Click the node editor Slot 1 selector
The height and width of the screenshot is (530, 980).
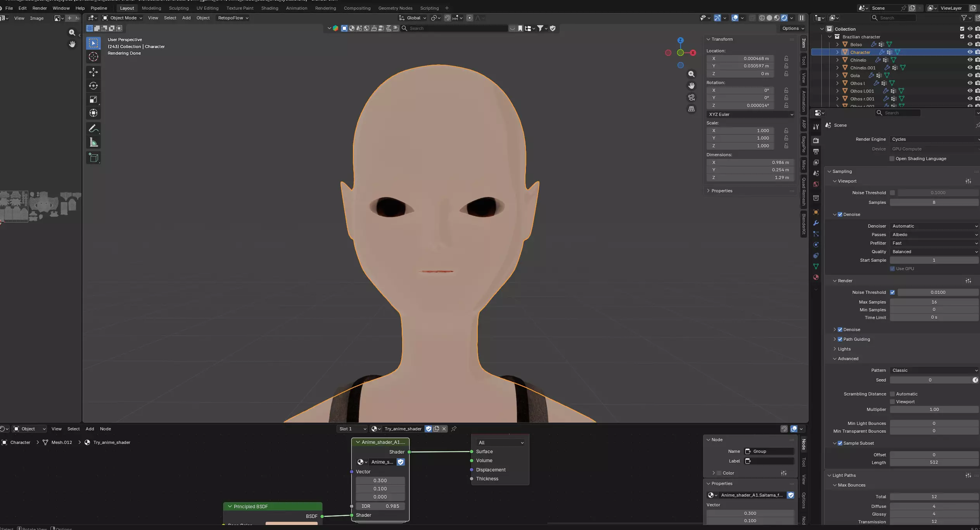tap(352, 429)
